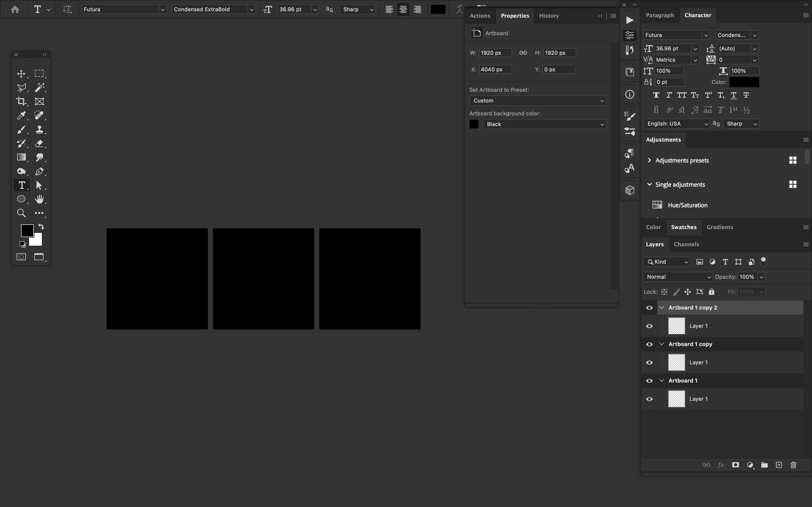The image size is (812, 507).
Task: Expand Adjustments presets section
Action: (x=649, y=160)
